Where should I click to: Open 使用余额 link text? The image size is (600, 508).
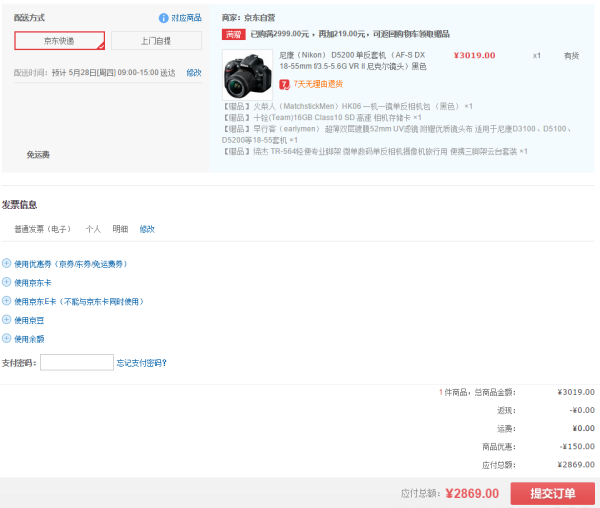click(29, 339)
